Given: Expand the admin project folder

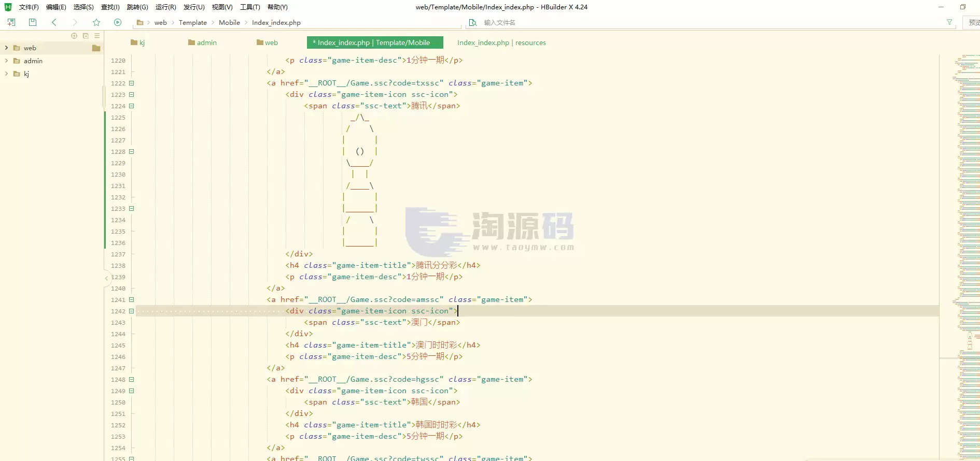Looking at the screenshot, I should 6,61.
